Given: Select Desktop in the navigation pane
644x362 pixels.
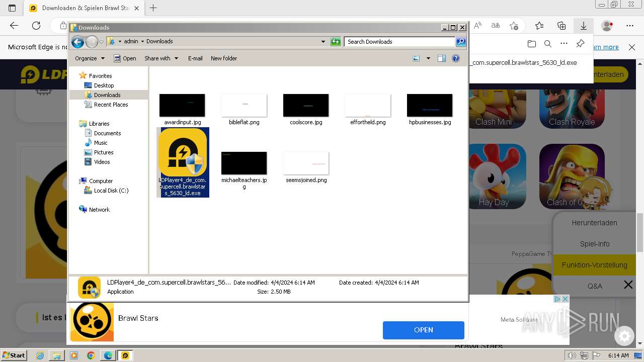Looking at the screenshot, I should pyautogui.click(x=104, y=85).
